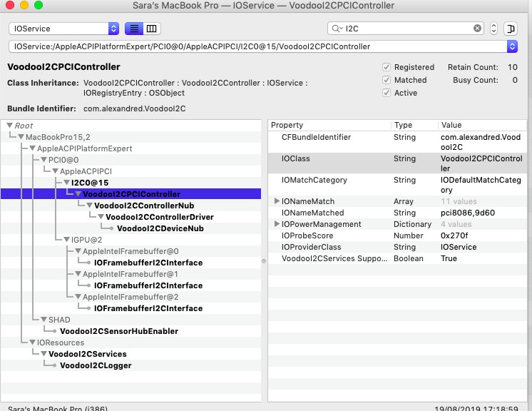Click the green zoom window button
532x411 pixels.
click(39, 5)
